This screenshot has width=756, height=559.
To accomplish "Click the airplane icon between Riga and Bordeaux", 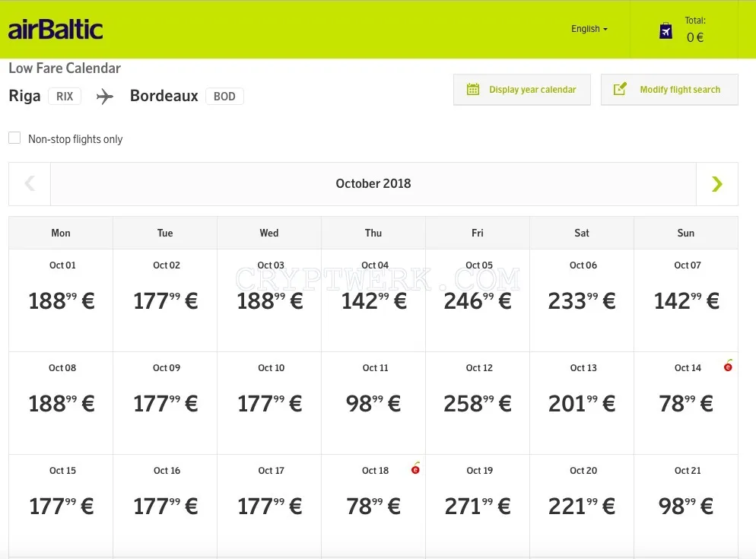I will click(105, 97).
